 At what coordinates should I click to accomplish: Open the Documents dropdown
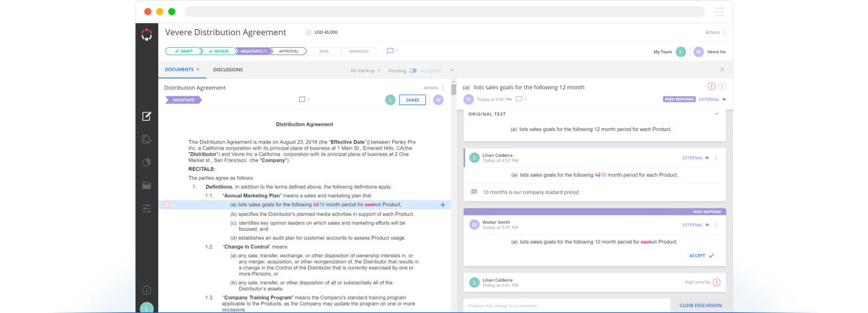(181, 69)
